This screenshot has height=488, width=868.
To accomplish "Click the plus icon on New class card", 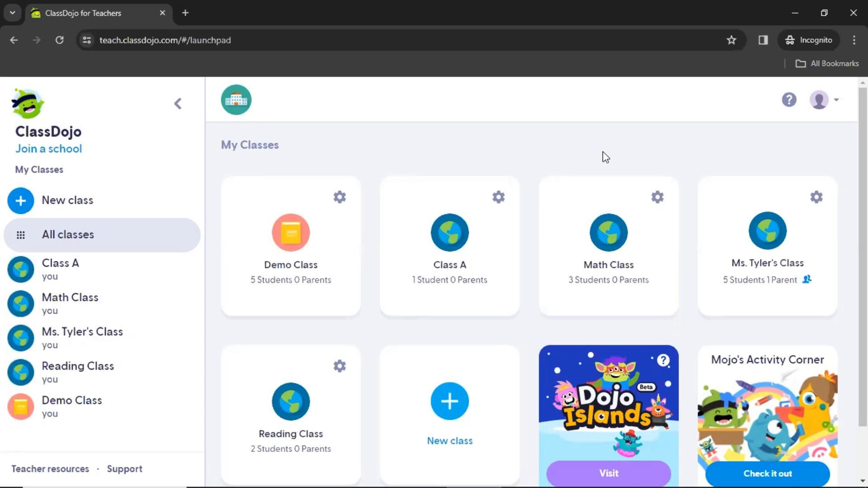I will coord(449,401).
